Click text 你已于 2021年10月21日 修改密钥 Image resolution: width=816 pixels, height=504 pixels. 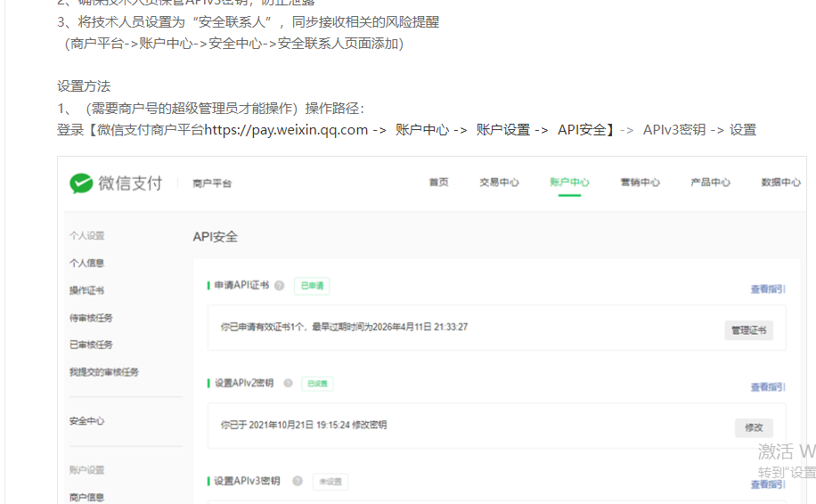point(304,425)
